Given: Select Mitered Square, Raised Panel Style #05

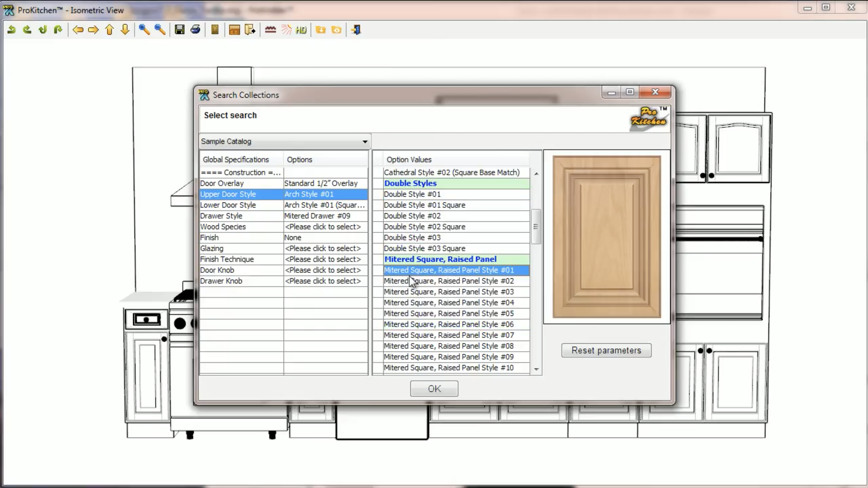Looking at the screenshot, I should point(449,313).
